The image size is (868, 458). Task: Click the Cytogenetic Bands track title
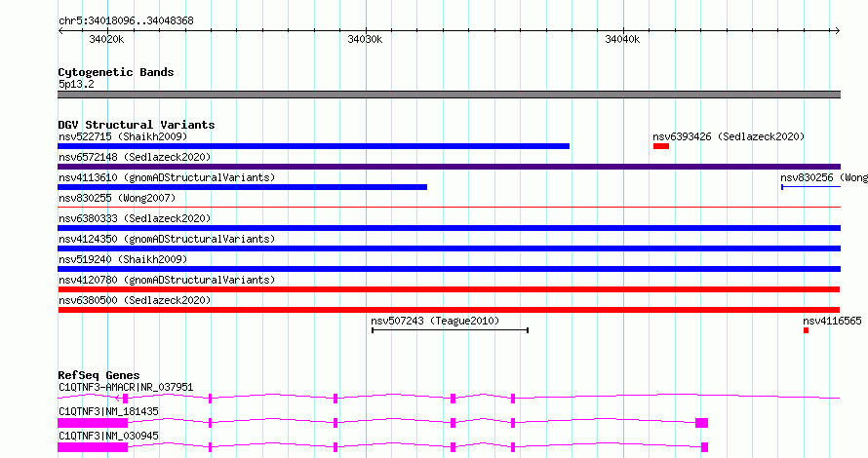[x=116, y=72]
